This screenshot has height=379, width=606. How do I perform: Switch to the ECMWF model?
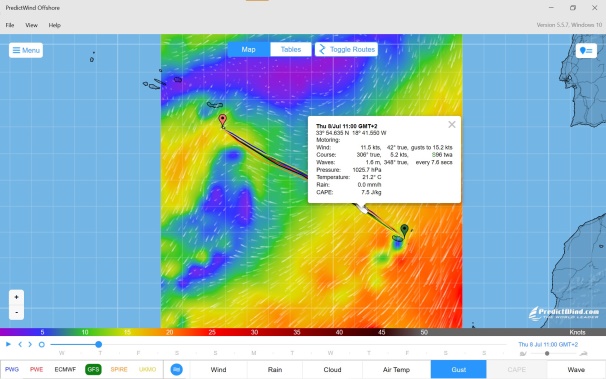coord(65,370)
